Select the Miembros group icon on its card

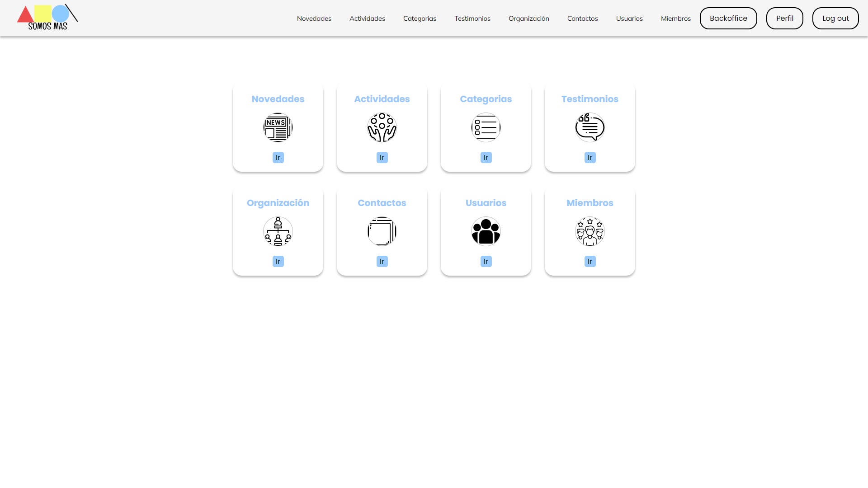[590, 231]
